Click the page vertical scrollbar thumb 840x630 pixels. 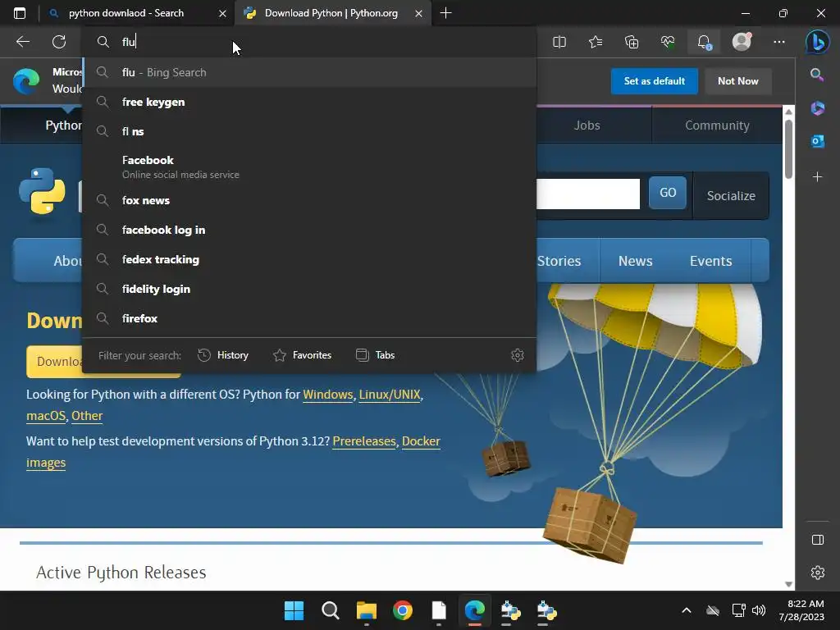coord(788,149)
